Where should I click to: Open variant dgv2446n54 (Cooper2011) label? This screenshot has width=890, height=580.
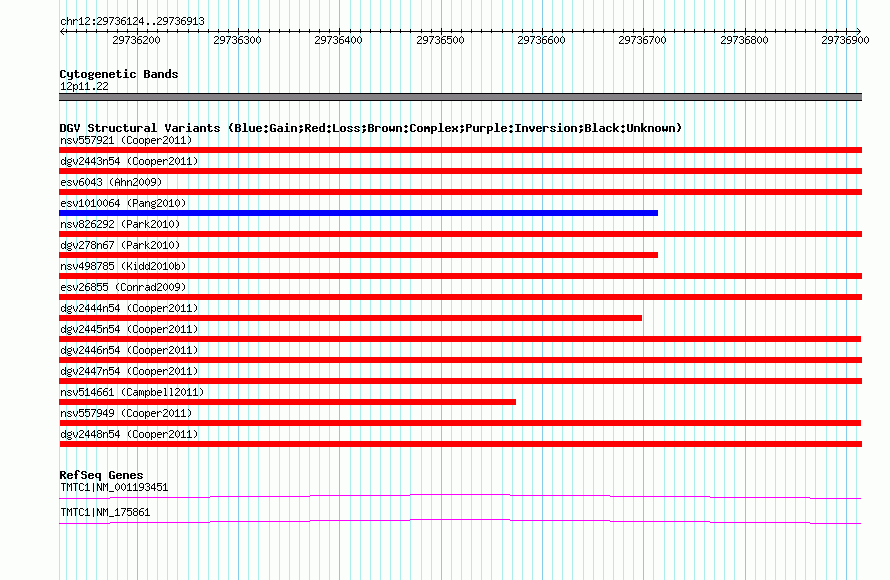(129, 350)
